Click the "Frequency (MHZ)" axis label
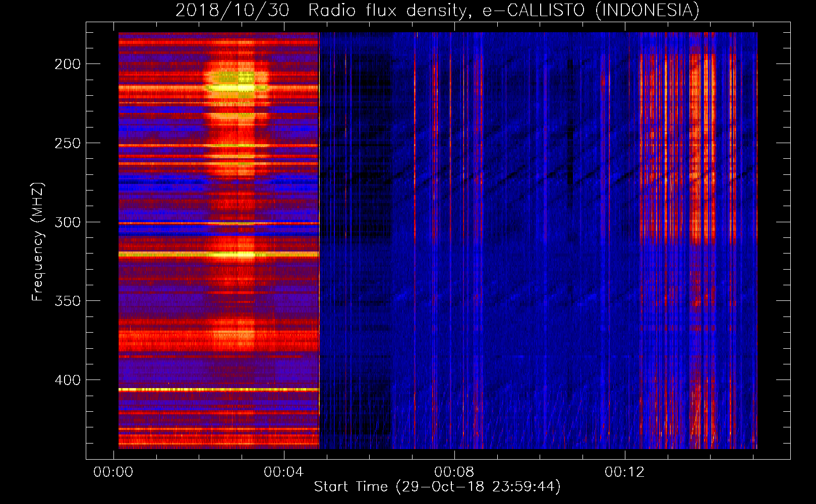 pyautogui.click(x=38, y=242)
